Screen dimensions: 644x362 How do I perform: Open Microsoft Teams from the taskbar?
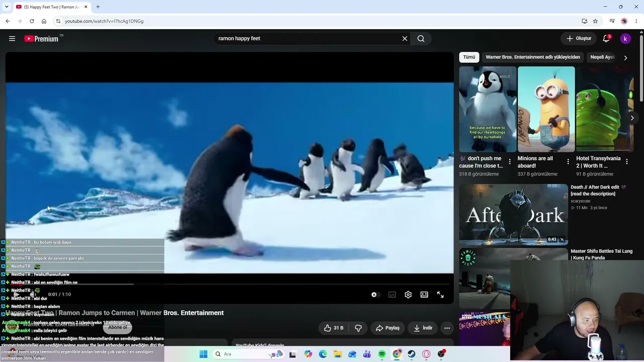[x=367, y=354]
